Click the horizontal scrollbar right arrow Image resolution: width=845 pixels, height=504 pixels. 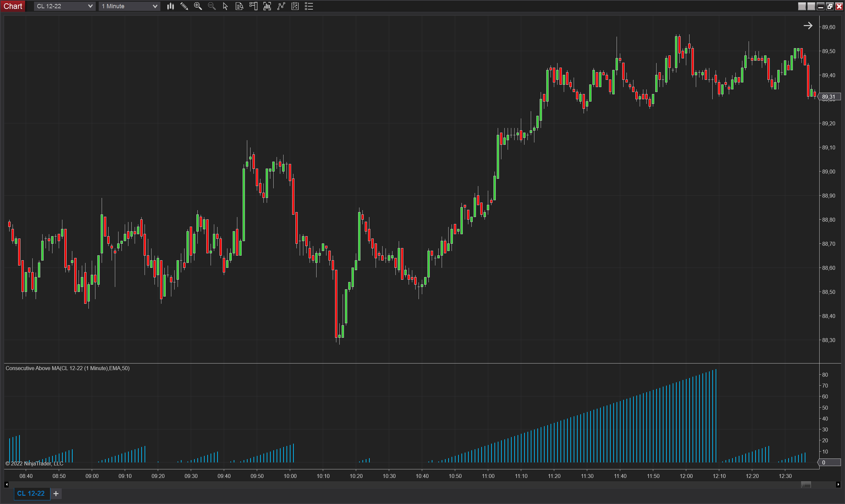838,485
